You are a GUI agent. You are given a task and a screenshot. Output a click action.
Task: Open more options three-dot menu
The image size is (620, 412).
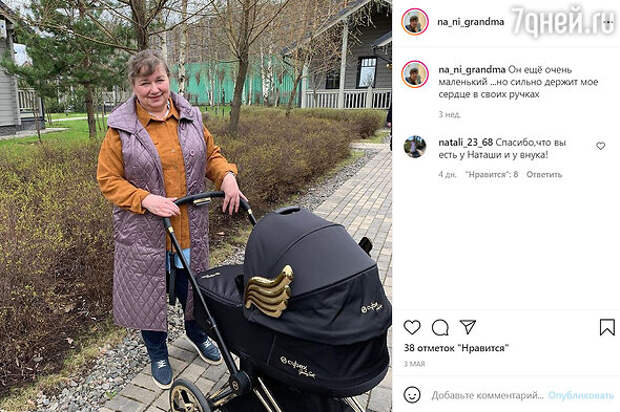pos(608,22)
